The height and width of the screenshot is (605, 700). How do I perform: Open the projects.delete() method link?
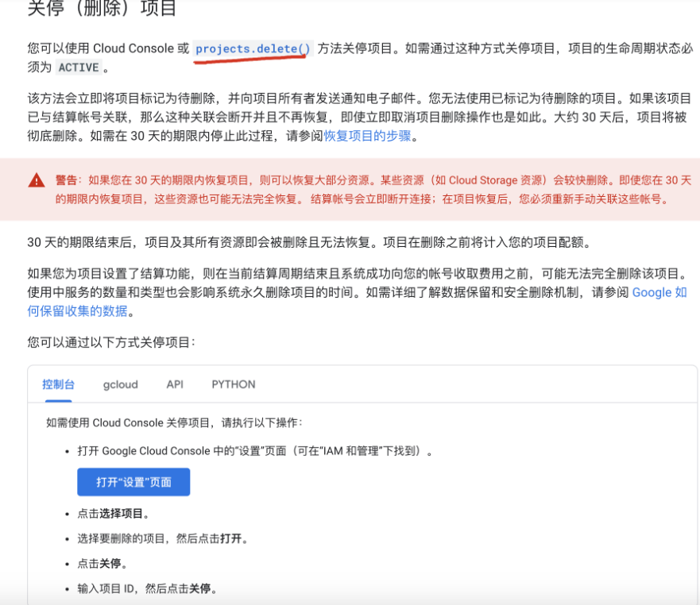pos(253,48)
